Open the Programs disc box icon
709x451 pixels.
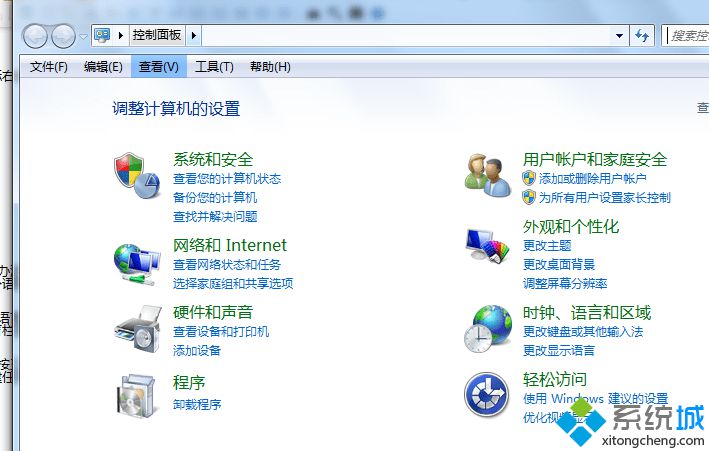point(137,395)
